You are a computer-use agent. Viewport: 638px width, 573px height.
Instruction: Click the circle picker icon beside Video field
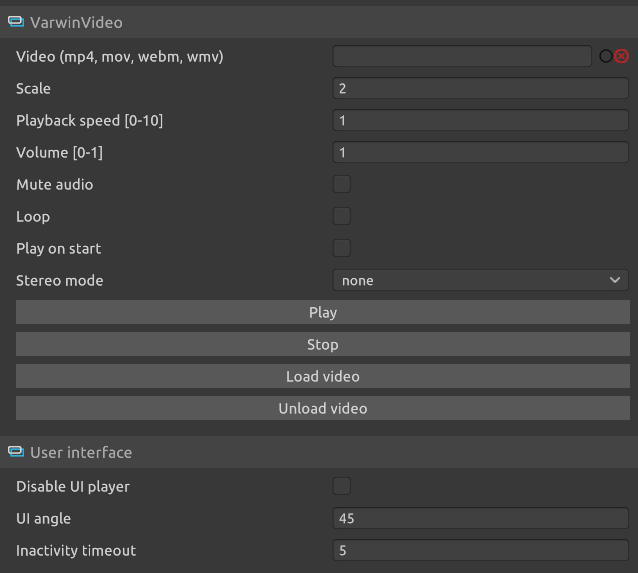point(606,57)
